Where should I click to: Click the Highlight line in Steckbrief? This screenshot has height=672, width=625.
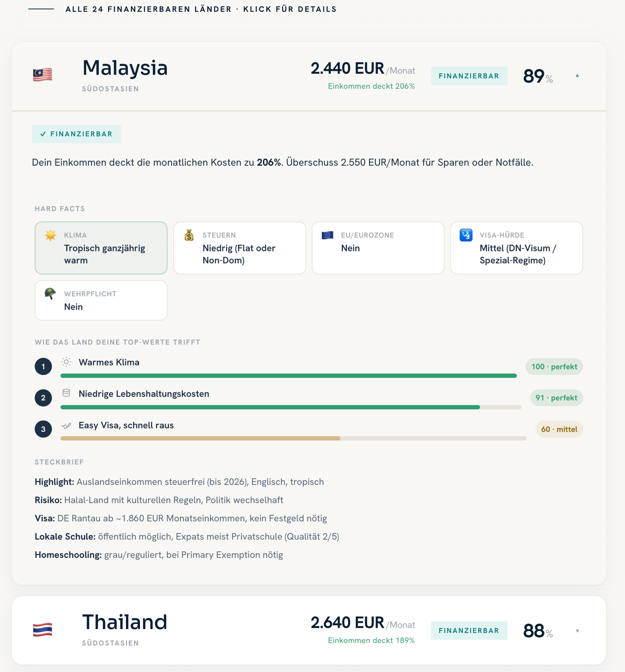[x=179, y=482]
